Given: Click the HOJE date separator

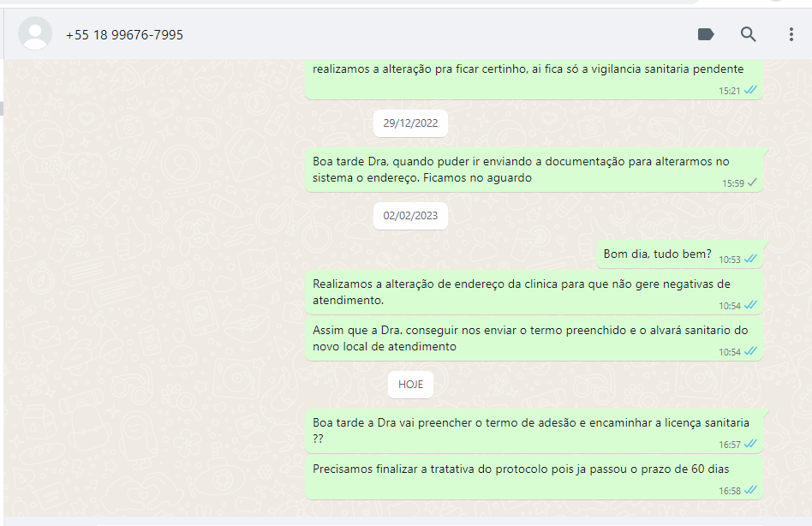Looking at the screenshot, I should click(x=410, y=385).
